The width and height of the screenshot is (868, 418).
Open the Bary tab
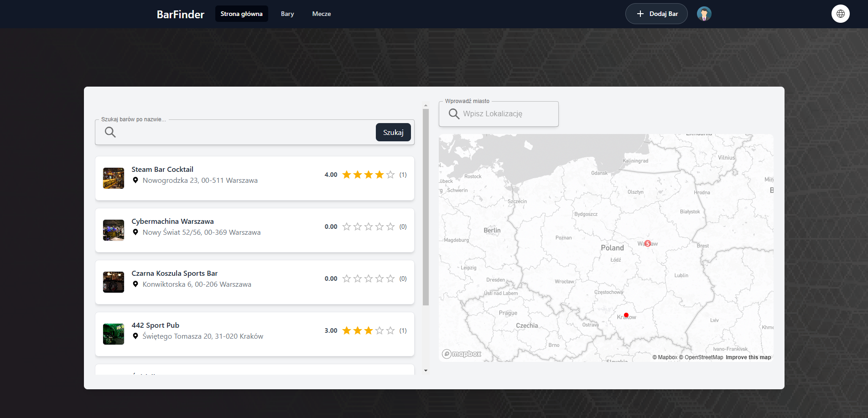coord(287,14)
